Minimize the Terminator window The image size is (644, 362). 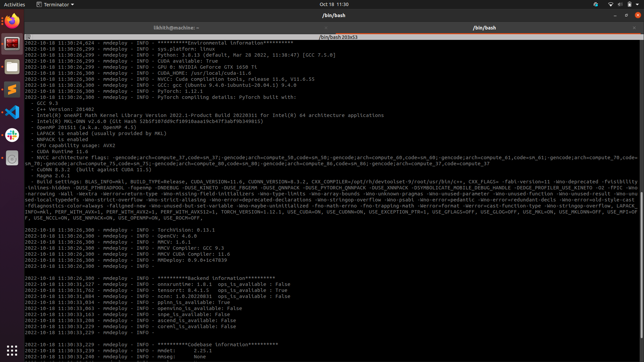coord(615,15)
